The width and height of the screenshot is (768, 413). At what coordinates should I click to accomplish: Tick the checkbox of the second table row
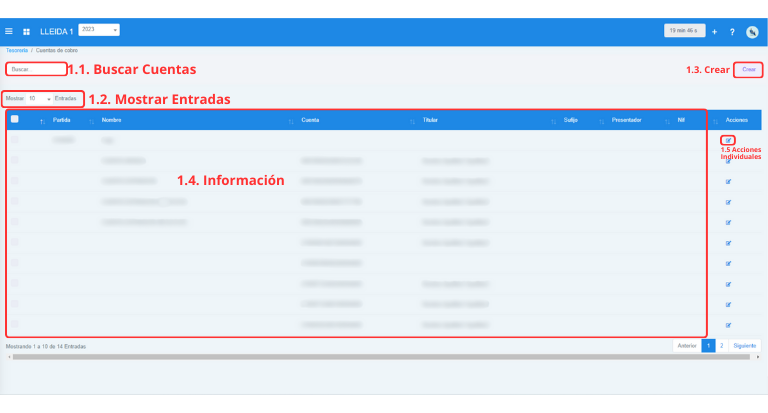(x=15, y=161)
